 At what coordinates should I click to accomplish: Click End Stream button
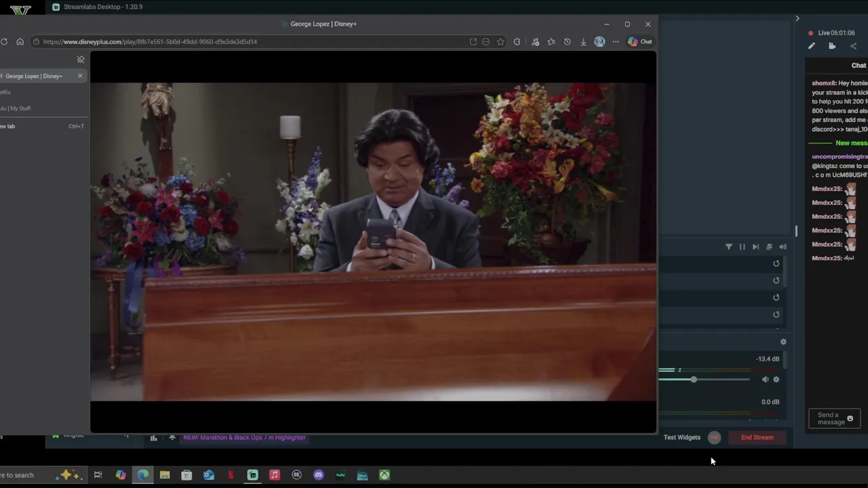(x=757, y=437)
